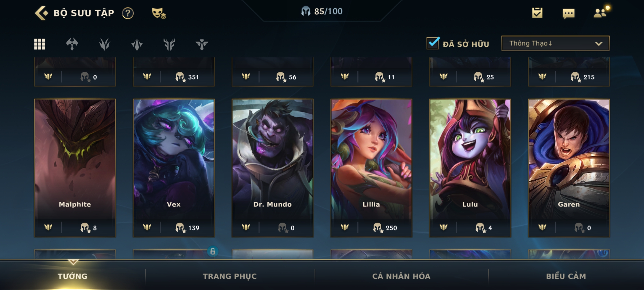Open the missions checklist icon
The height and width of the screenshot is (290, 644).
tap(537, 13)
